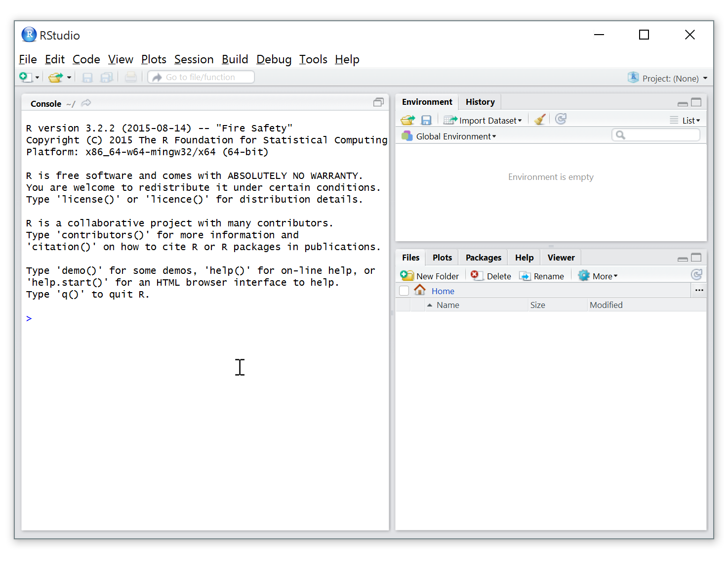The width and height of the screenshot is (728, 565).
Task: Click the Delete button in Files pane
Action: tap(491, 276)
